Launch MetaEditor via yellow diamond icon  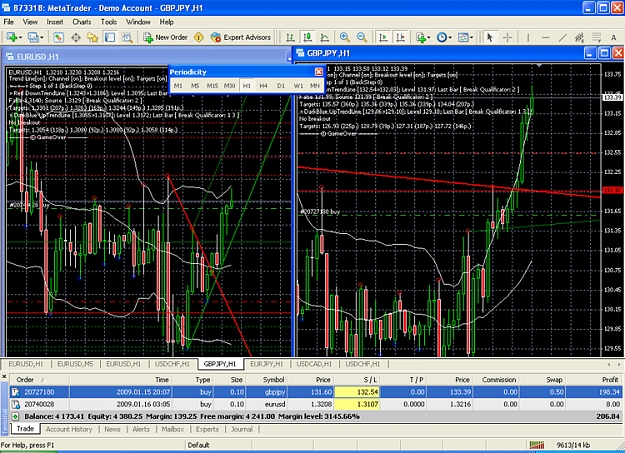click(x=199, y=37)
